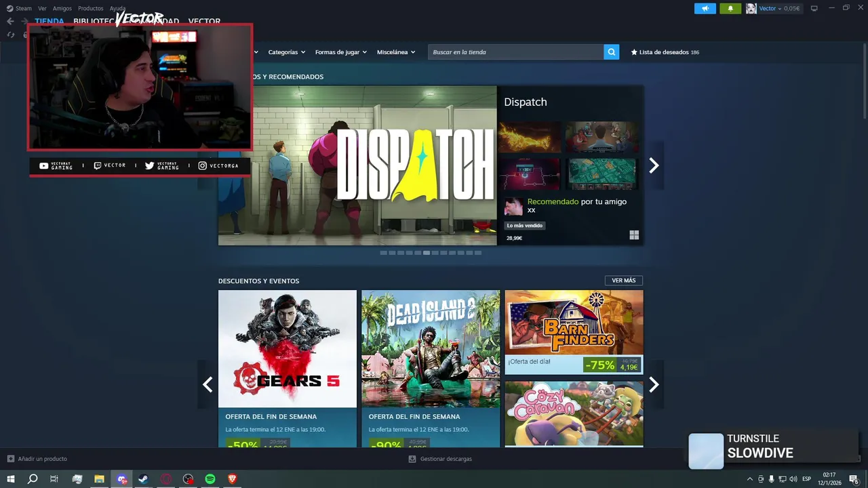The height and width of the screenshot is (488, 868).
Task: View Dispatch green map screenshot thumbnail
Action: pyautogui.click(x=602, y=174)
